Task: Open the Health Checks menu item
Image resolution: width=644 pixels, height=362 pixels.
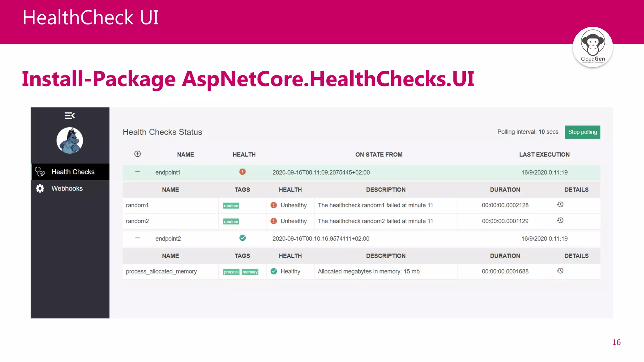Action: [70, 172]
